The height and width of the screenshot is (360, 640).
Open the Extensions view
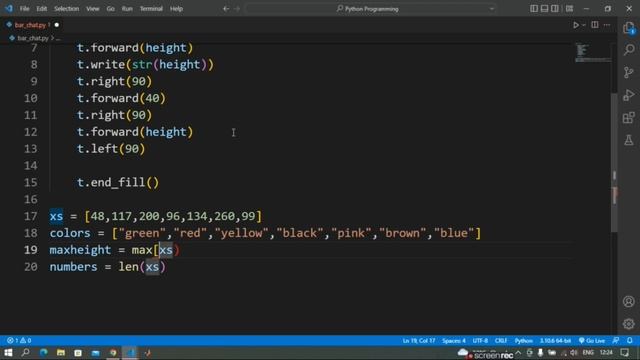[629, 118]
